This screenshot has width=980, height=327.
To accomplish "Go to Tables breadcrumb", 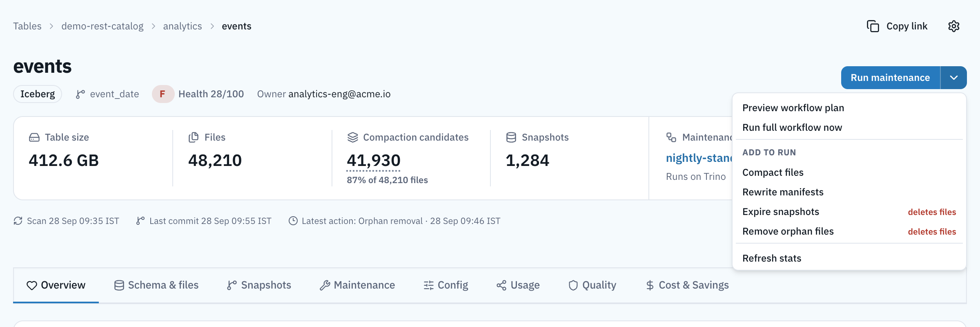I will point(27,26).
